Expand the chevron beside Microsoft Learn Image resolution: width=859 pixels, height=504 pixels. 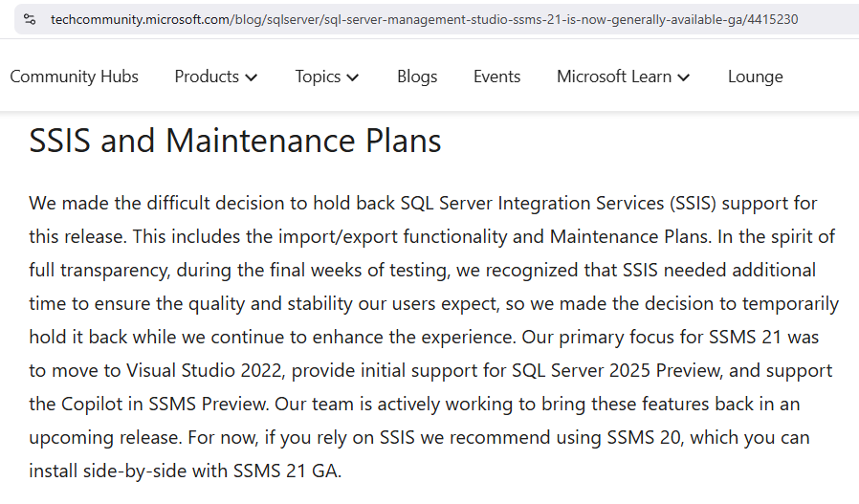coord(683,77)
